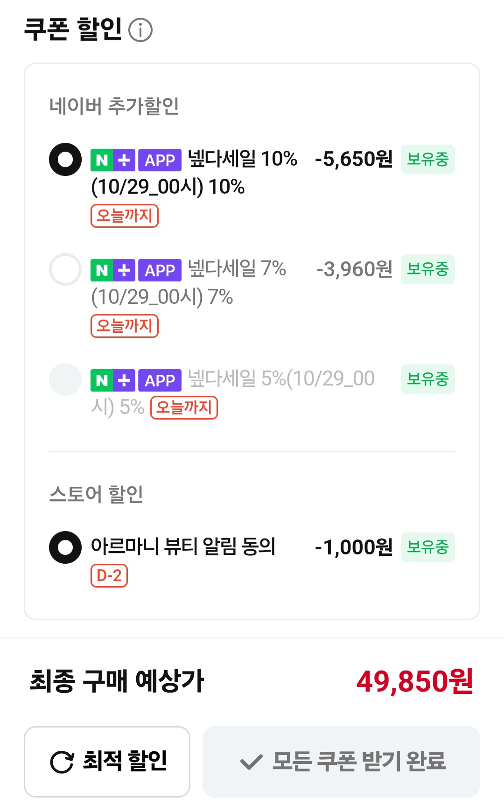Viewport: 504px width, 812px height.
Task: Click the -5,650원 discount amount
Action: [354, 160]
